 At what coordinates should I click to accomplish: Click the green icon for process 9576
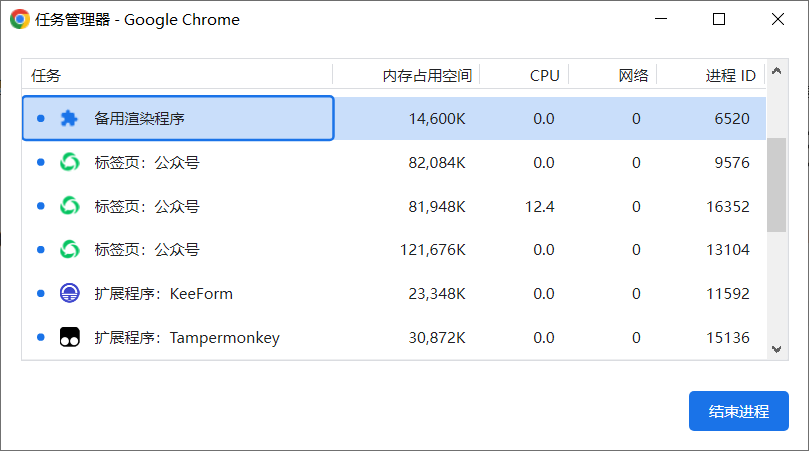click(x=69, y=162)
